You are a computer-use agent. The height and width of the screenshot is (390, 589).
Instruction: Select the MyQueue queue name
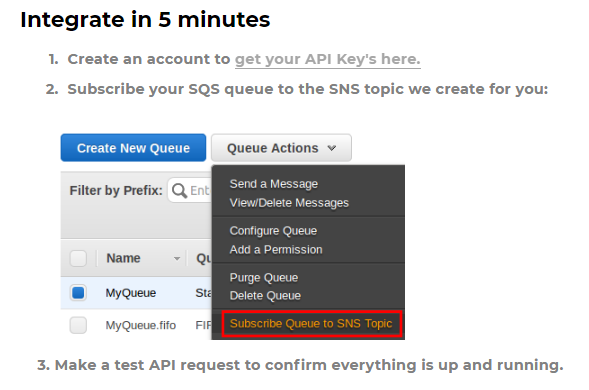tap(130, 293)
